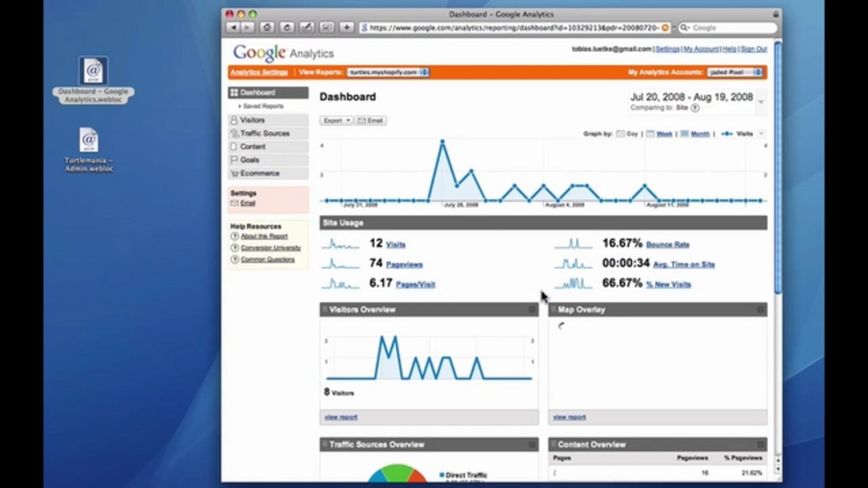Click the vertical scrollbar thumb of the page
The height and width of the screenshot is (488, 868).
[778, 167]
